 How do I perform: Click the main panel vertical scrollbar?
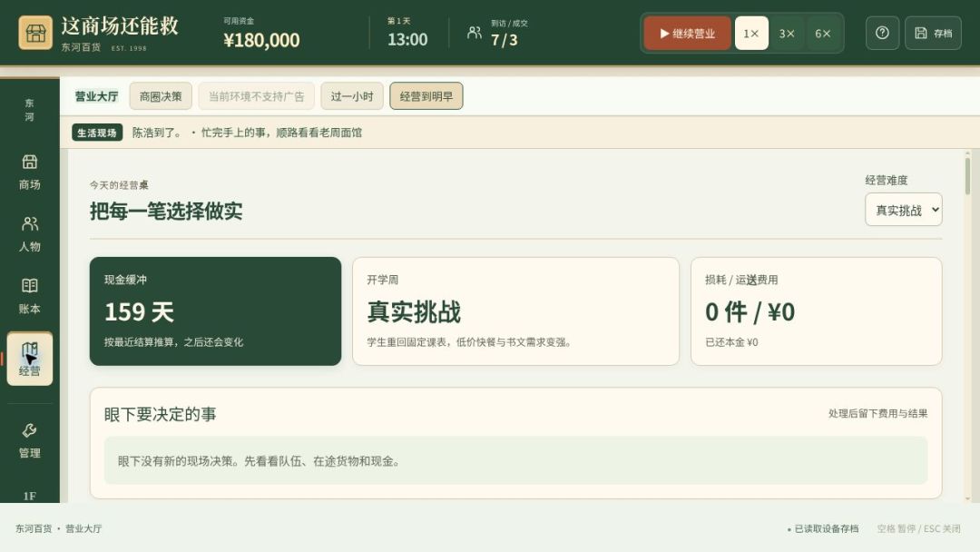(967, 176)
